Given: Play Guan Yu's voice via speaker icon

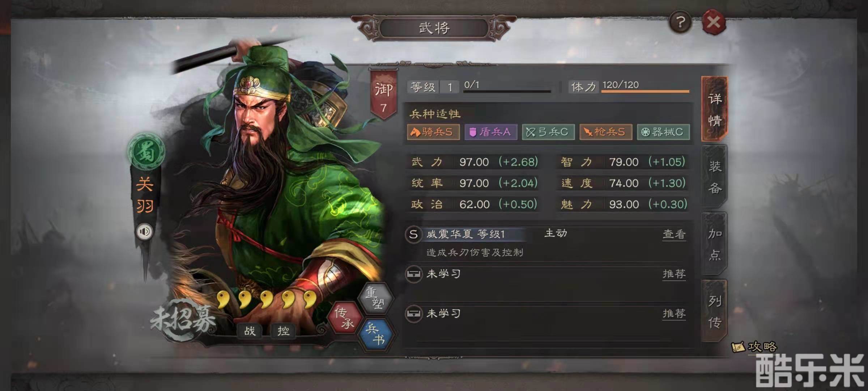Looking at the screenshot, I should tap(144, 231).
